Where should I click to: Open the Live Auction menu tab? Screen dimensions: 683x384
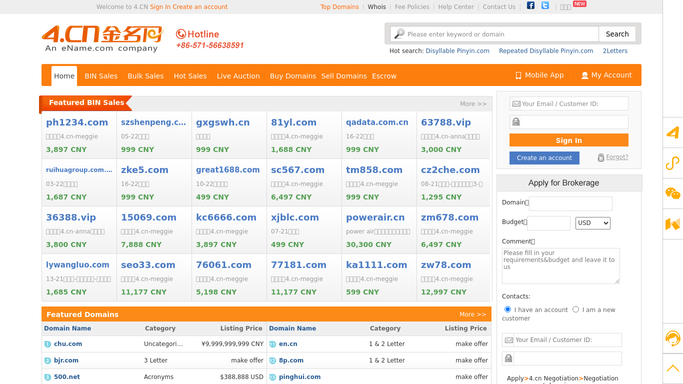point(238,76)
